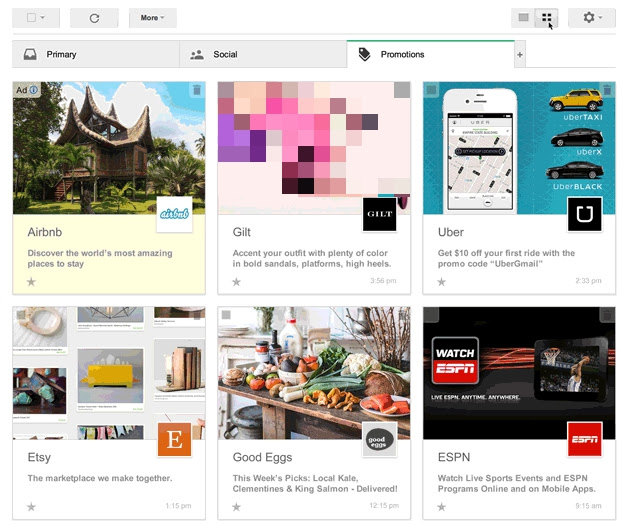Star the Gilt promotion
This screenshot has height=524, width=628.
tap(236, 282)
